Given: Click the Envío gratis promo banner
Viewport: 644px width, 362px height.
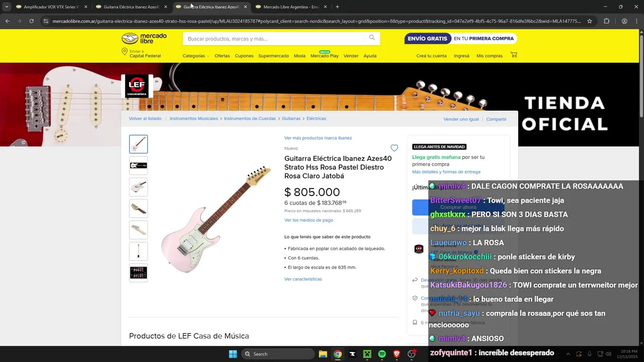Looking at the screenshot, I should click(x=460, y=39).
